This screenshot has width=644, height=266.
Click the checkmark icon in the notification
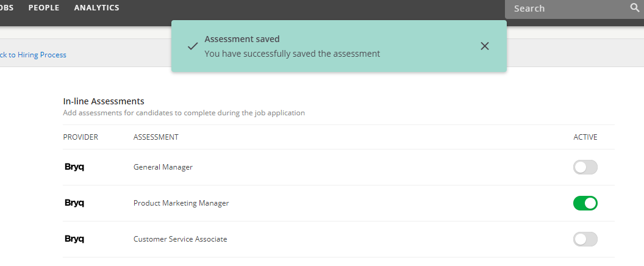[192, 46]
